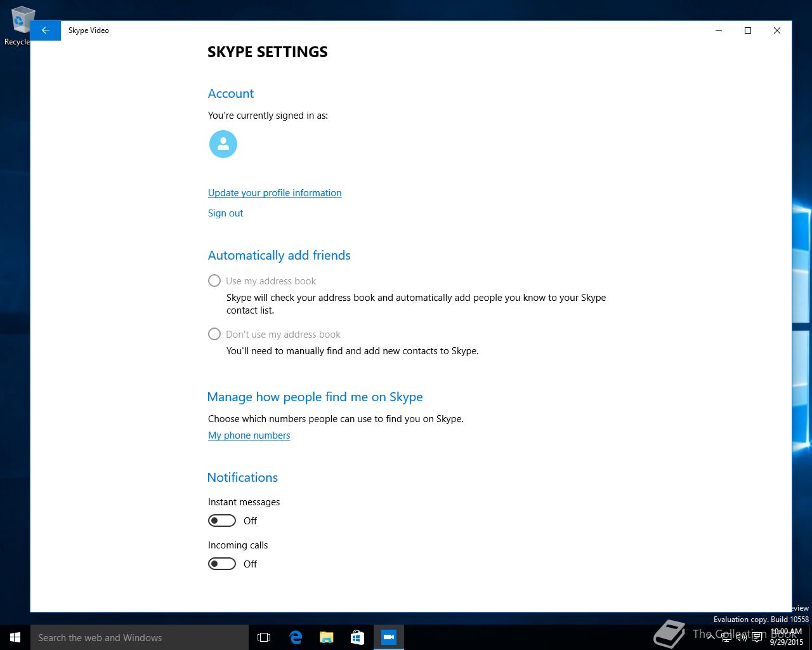The height and width of the screenshot is (650, 812).
Task: Go back using the blue arrow button
Action: [x=46, y=30]
